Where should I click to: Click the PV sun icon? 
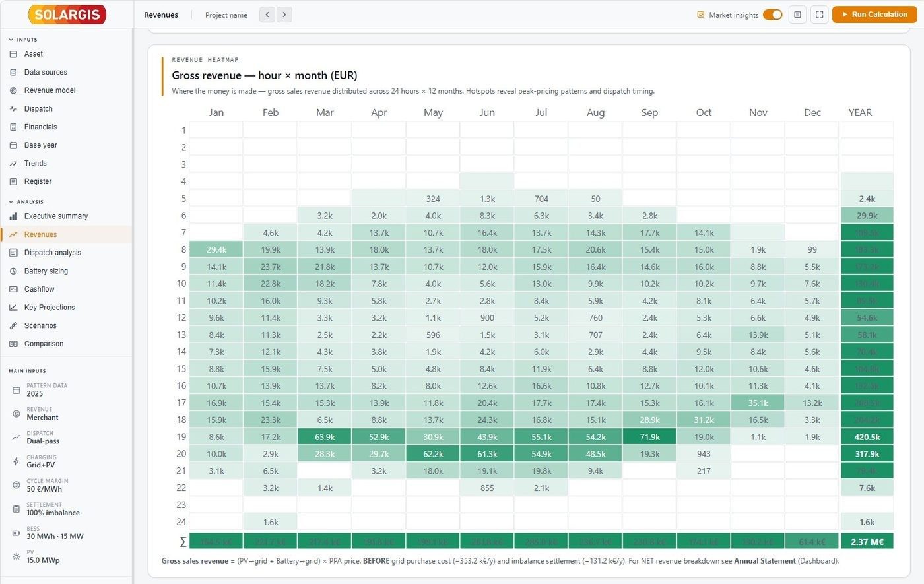pos(16,557)
